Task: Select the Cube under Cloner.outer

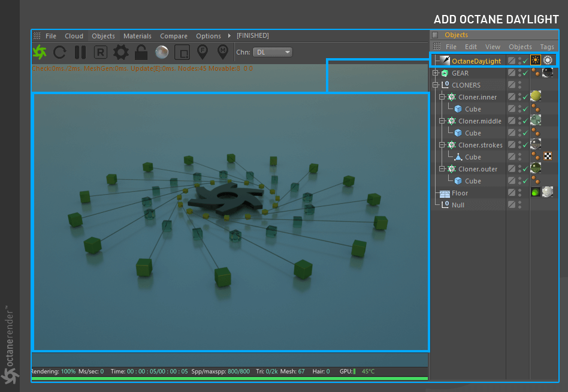Action: 473,181
